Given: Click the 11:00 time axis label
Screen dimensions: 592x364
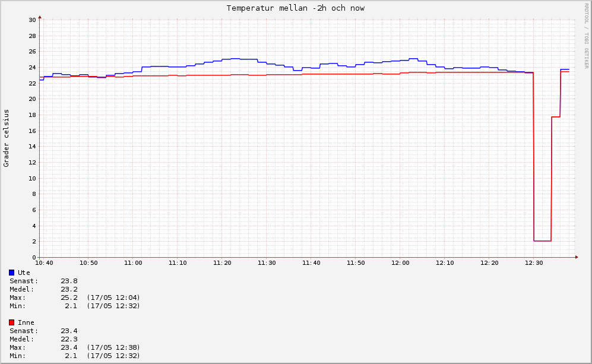Looking at the screenshot, I should click(133, 262).
